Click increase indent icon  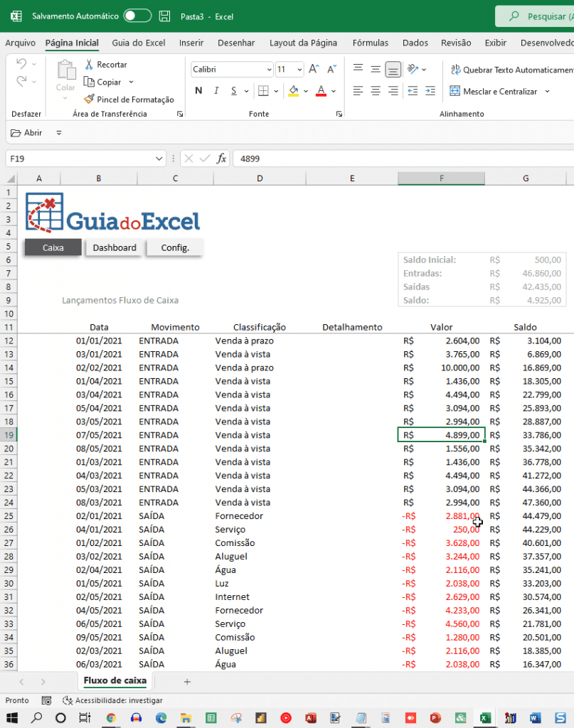pos(430,90)
